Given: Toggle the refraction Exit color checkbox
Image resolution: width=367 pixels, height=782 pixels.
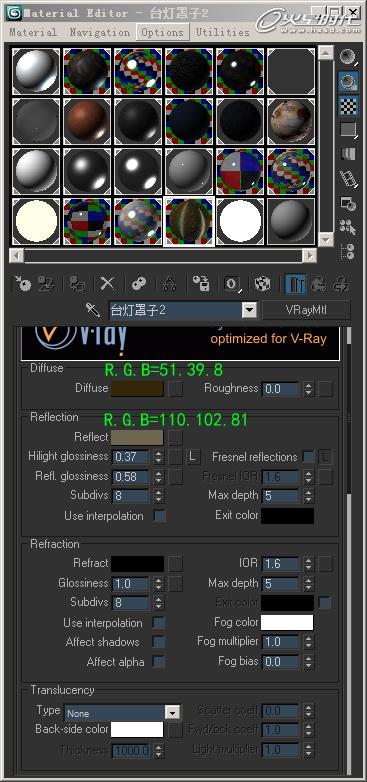Looking at the screenshot, I should pyautogui.click(x=325, y=602).
